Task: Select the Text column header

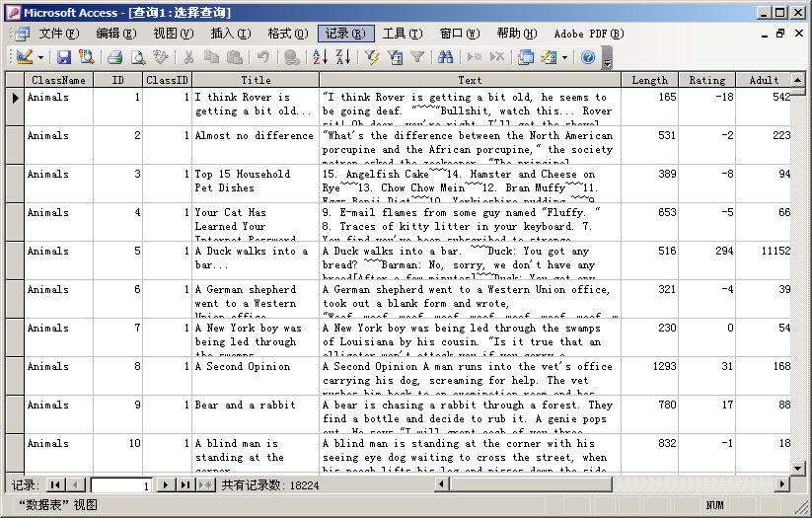Action: pyautogui.click(x=470, y=80)
